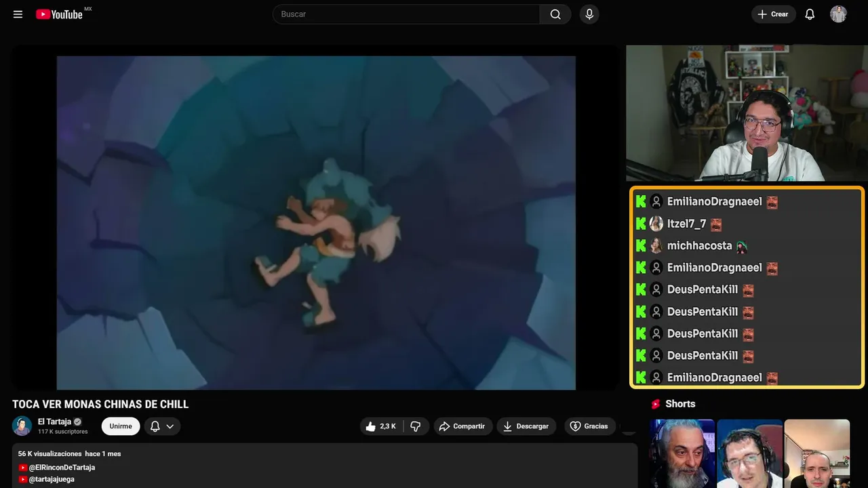Screen dimensions: 868x488
Task: Click the michhacosta chat username
Action: pyautogui.click(x=699, y=246)
